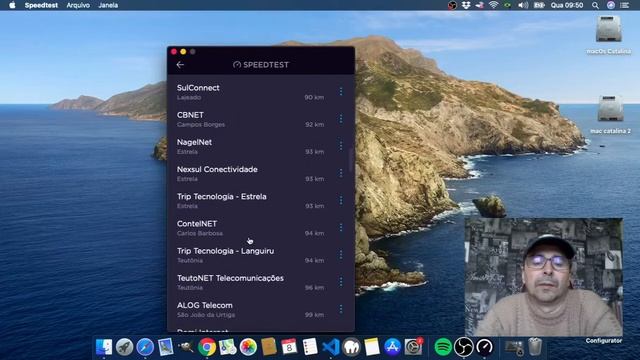Open options dots for Nexsul Conectividade
Screen dimensions: 640x360
pos(341,173)
